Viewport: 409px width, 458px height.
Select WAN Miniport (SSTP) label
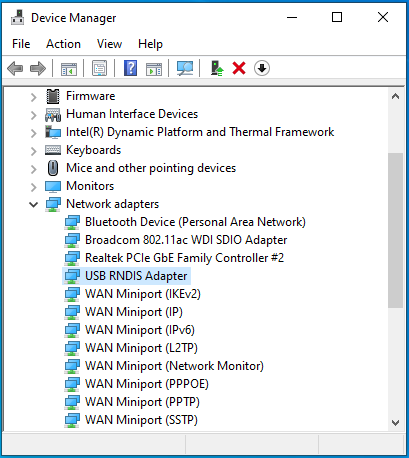point(141,420)
